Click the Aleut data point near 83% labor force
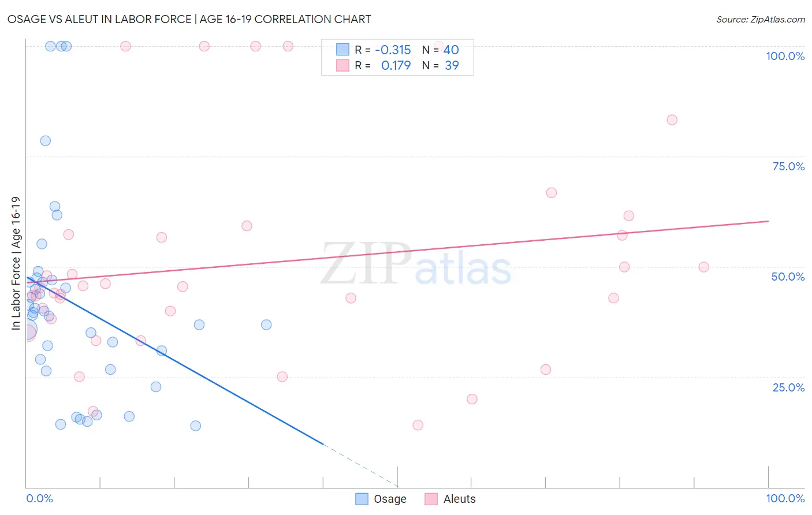Image resolution: width=812 pixels, height=515 pixels. 672,120
